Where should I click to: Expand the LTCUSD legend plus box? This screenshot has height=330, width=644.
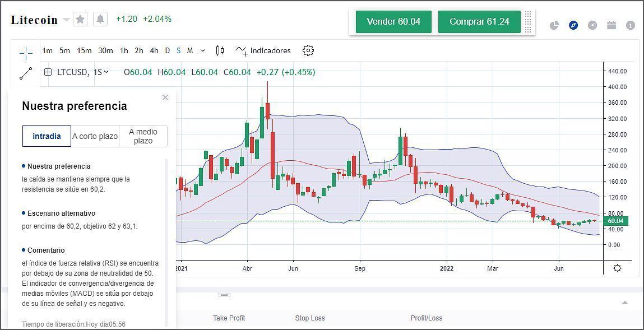point(48,72)
